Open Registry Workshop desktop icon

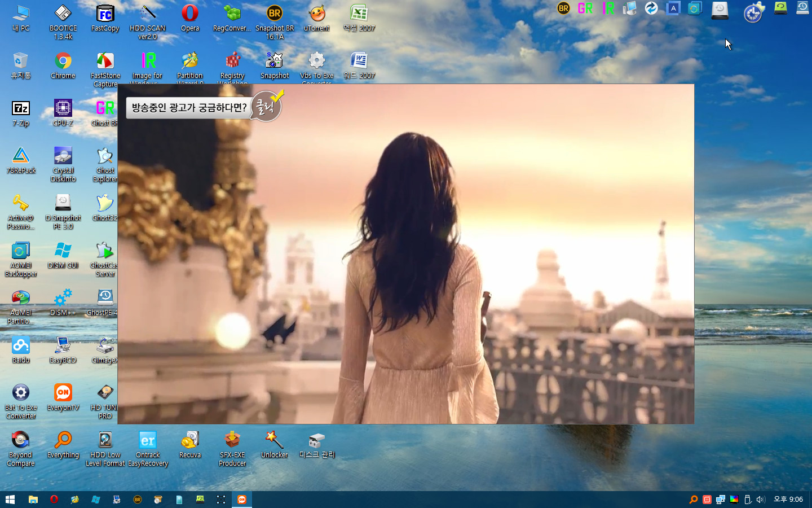coord(232,68)
